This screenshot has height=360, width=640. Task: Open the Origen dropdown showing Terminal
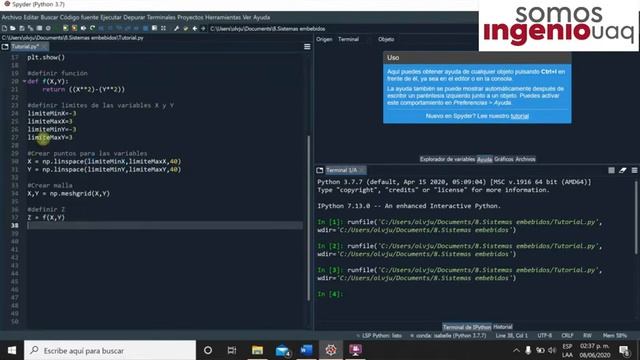[x=352, y=39]
